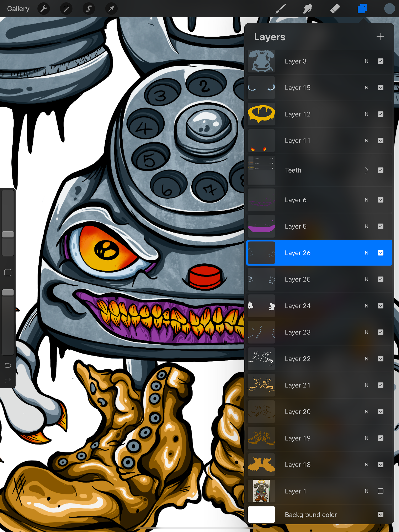This screenshot has width=399, height=532.
Task: Tap the undo arrow
Action: click(8, 365)
